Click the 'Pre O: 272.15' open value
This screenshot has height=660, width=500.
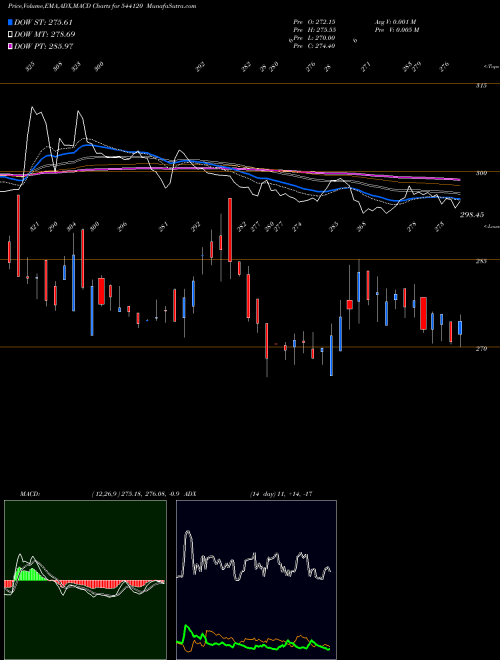click(x=314, y=21)
